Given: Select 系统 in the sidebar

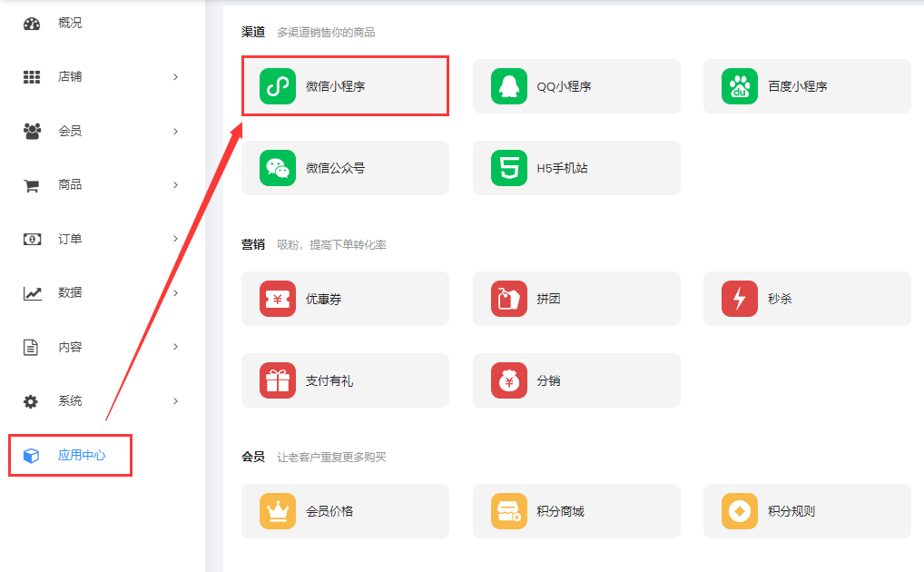Looking at the screenshot, I should (70, 401).
